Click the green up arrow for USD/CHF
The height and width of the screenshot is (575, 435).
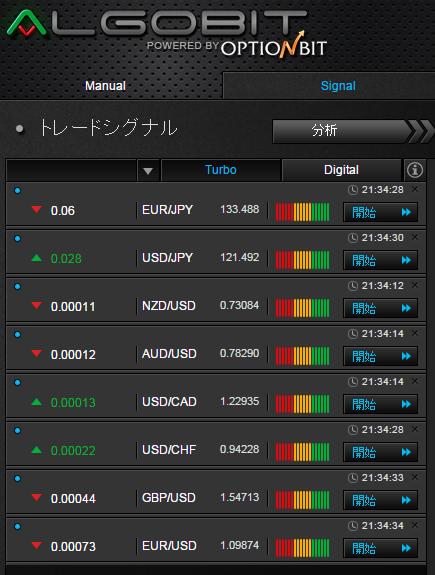click(36, 450)
